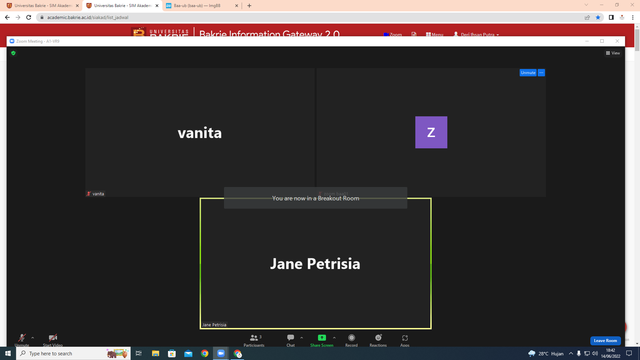Expand audio options arrow beside microphone
The width and height of the screenshot is (640, 360).
33,338
